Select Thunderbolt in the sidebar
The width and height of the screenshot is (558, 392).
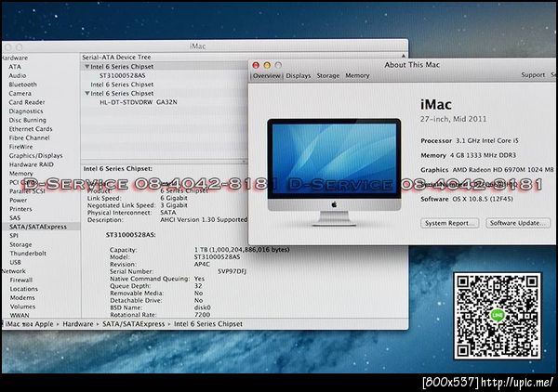(28, 254)
